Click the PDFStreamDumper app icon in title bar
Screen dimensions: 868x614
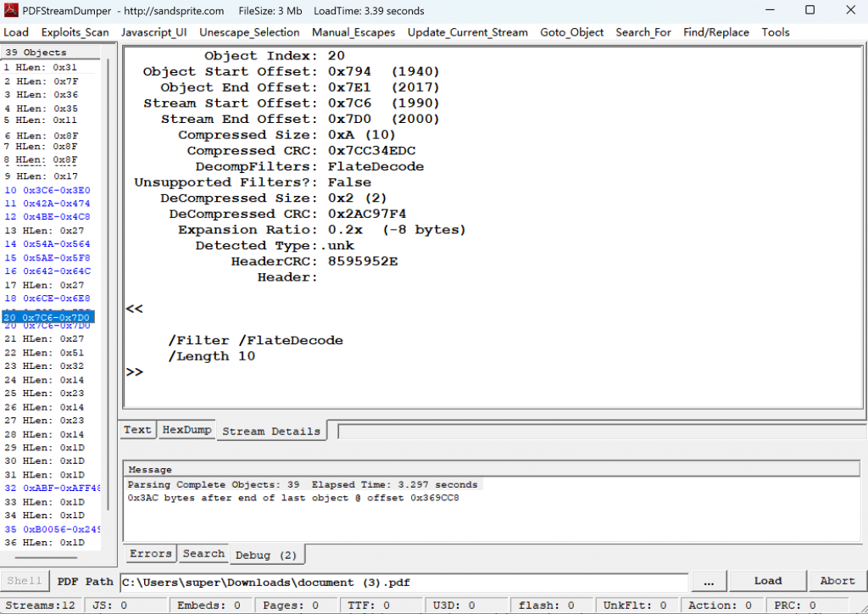click(10, 10)
